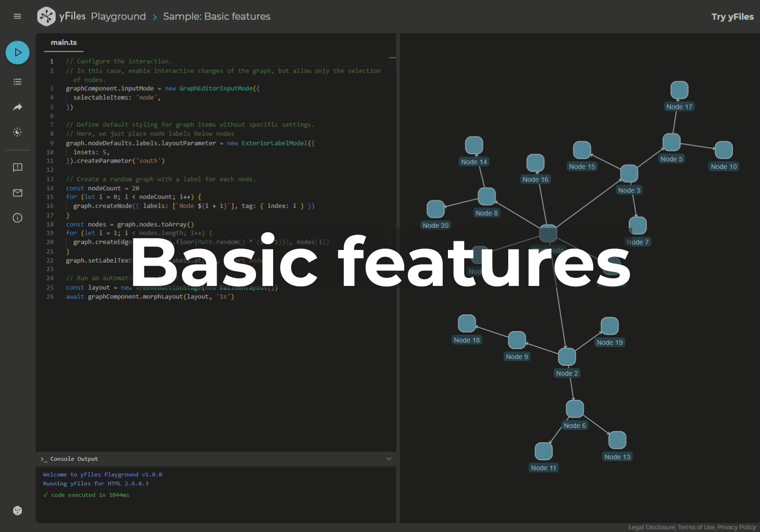
Task: Collapse the Console Output panel
Action: pos(389,459)
